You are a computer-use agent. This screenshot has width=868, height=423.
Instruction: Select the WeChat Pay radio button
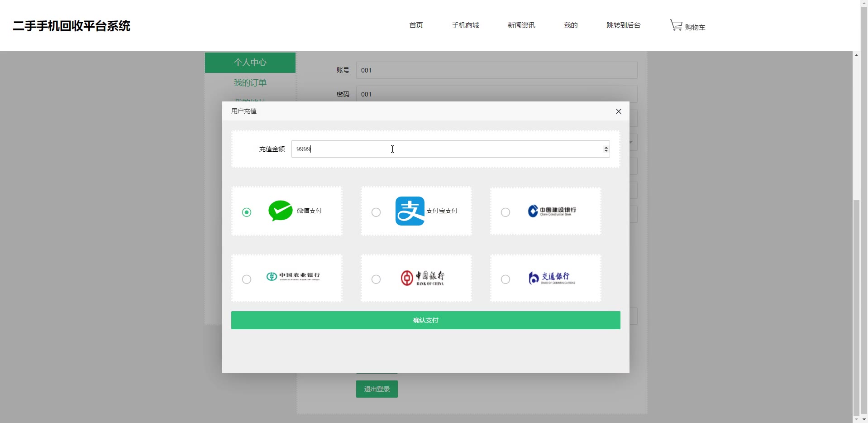click(247, 212)
